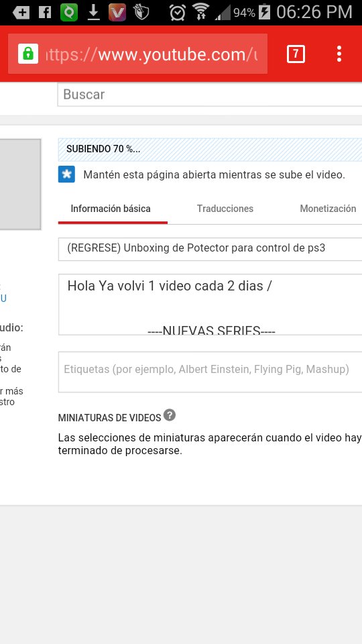This screenshot has height=644, width=362.
Task: Tap the download arrow status bar icon
Action: coord(94,13)
